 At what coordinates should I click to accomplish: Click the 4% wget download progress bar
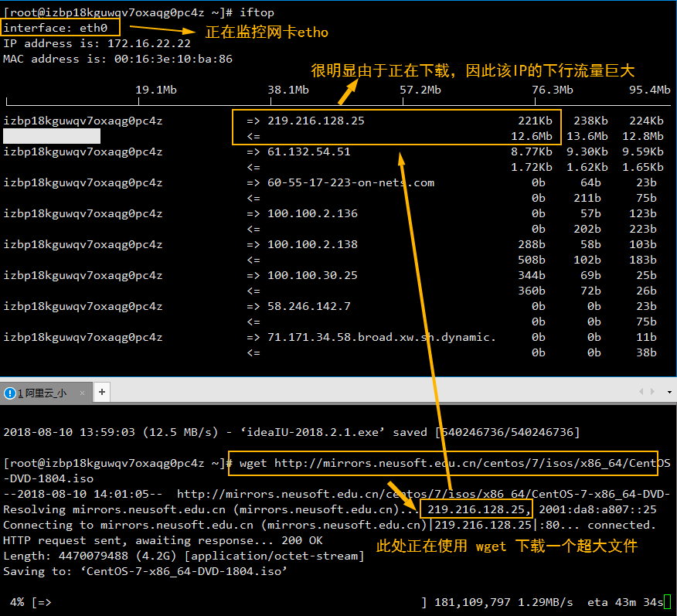pos(31,601)
